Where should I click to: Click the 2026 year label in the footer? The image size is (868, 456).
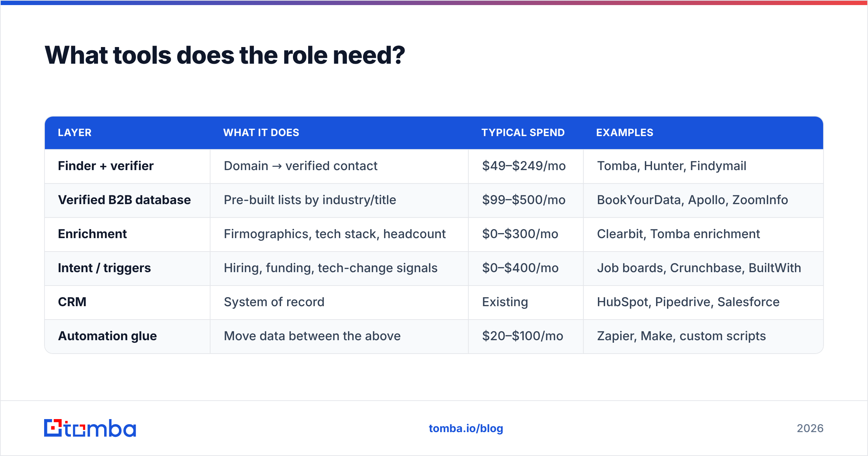click(810, 428)
